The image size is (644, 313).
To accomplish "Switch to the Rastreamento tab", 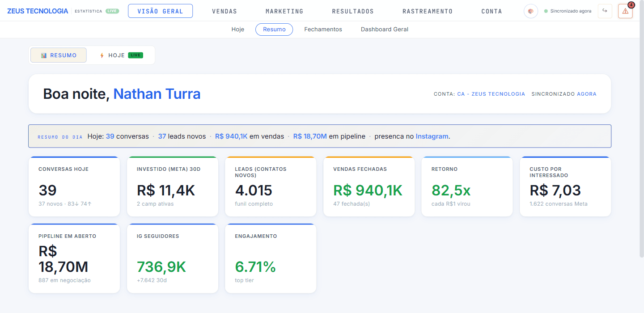I will pos(428,11).
